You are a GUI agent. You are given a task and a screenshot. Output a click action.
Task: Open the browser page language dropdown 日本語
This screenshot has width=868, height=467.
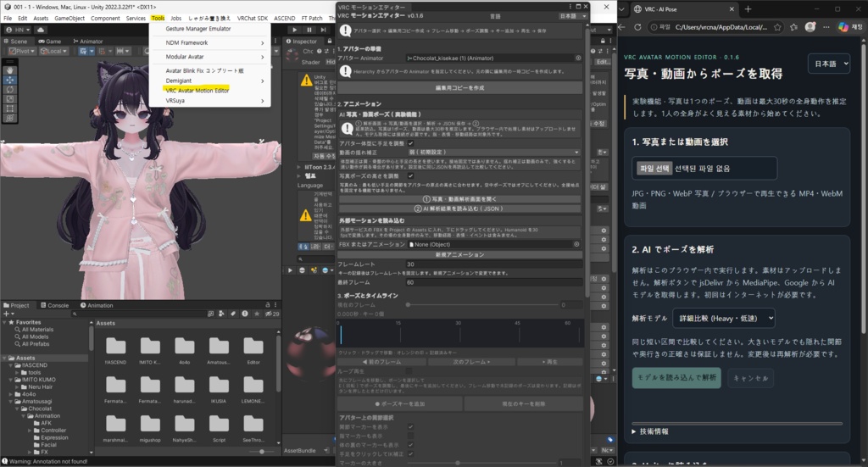tap(829, 64)
